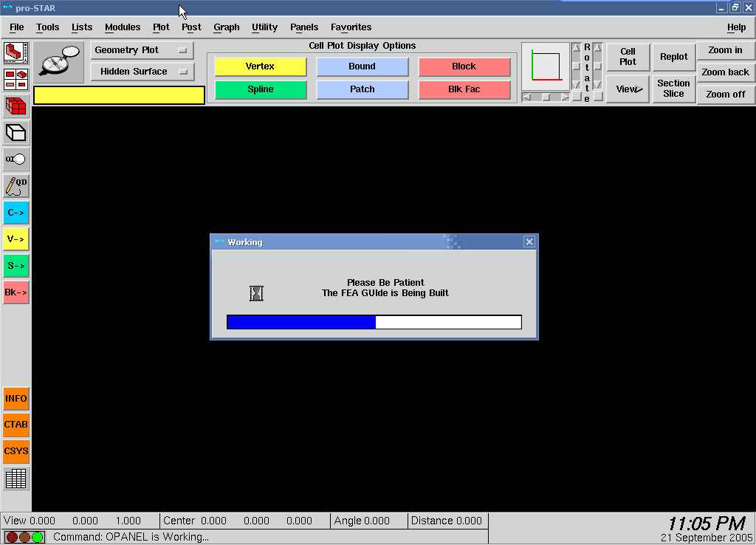Open the File menu

16,27
